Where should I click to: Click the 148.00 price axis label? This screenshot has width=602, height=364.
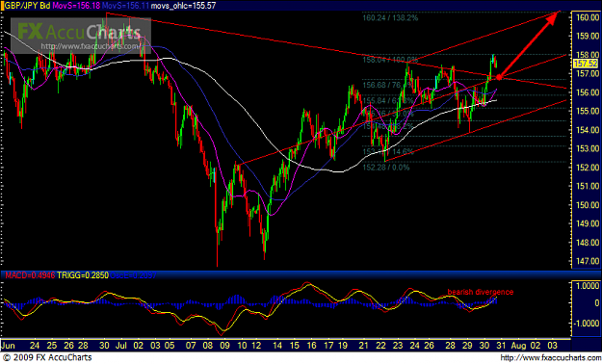click(588, 243)
